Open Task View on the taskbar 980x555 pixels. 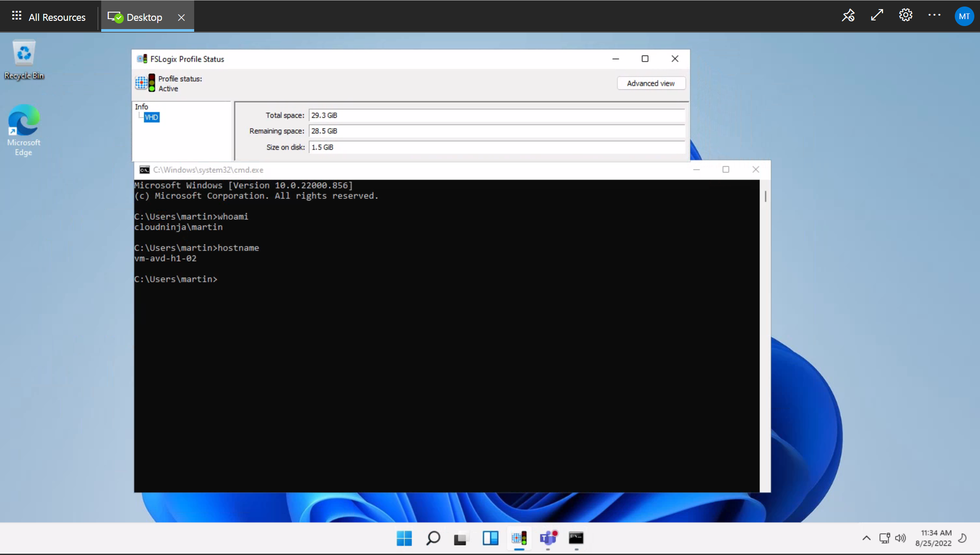(x=461, y=538)
